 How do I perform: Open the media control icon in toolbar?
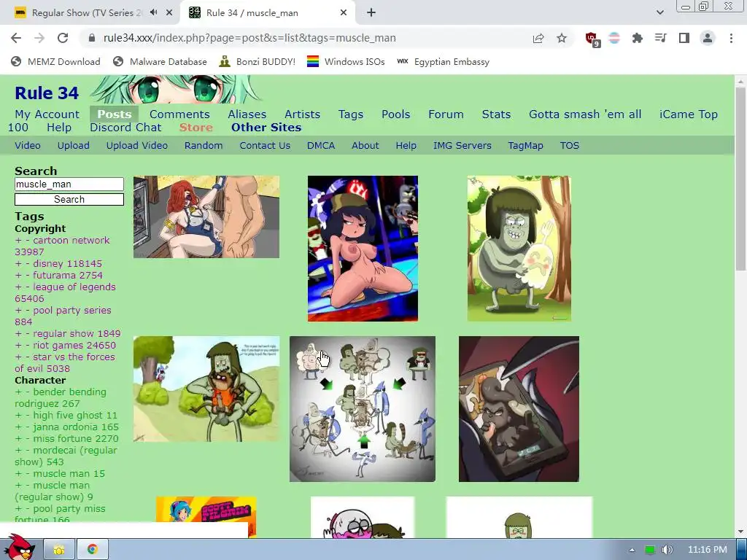(x=660, y=38)
